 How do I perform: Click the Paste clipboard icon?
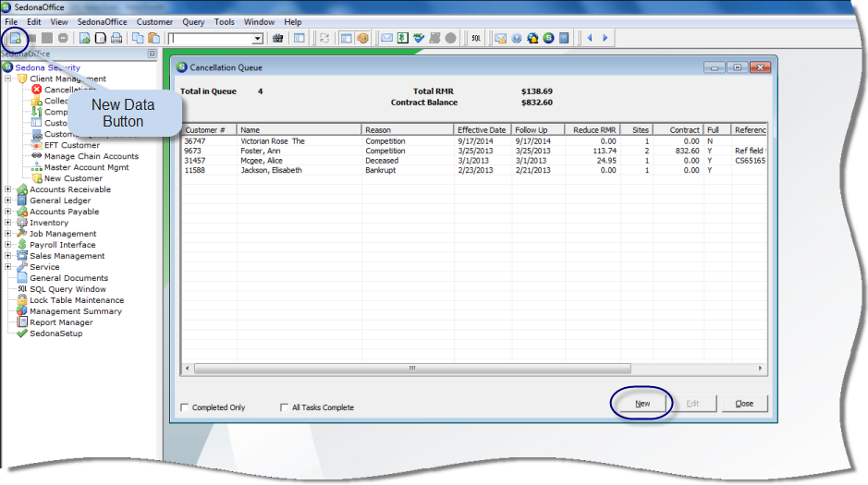coord(153,38)
